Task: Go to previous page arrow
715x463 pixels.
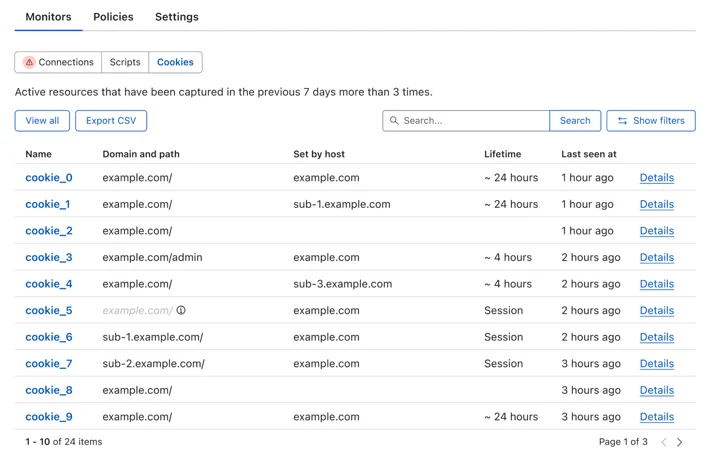Action: [664, 442]
